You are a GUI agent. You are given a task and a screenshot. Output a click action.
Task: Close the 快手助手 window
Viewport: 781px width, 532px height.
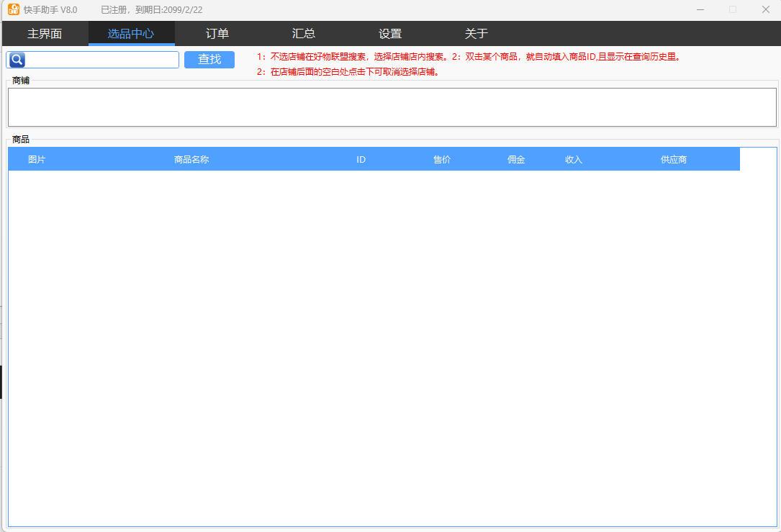[x=766, y=9]
